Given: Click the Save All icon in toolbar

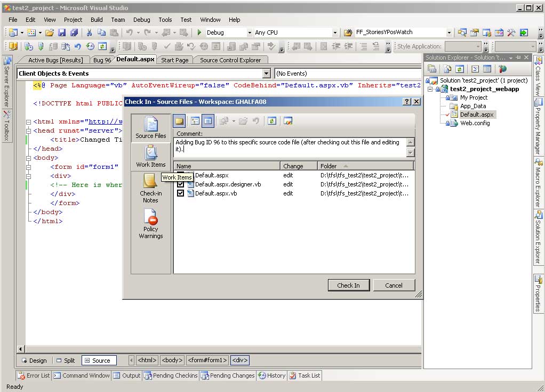Looking at the screenshot, I should pyautogui.click(x=74, y=32).
